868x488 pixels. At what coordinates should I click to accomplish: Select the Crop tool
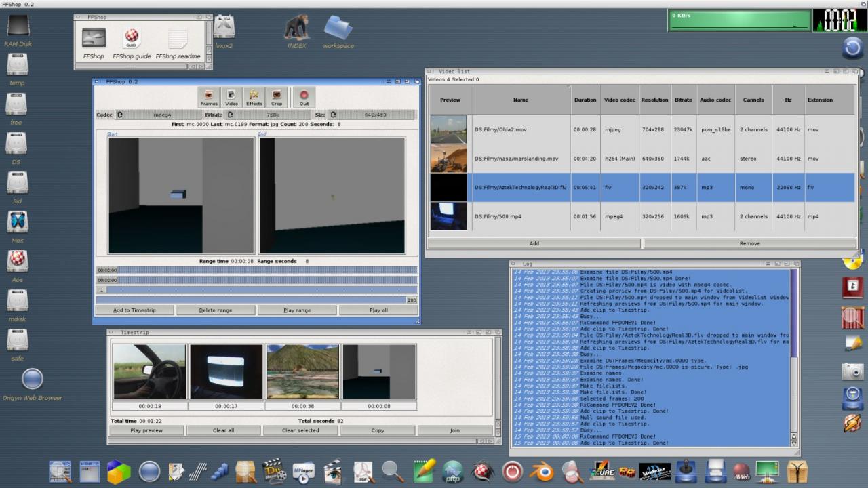click(277, 98)
